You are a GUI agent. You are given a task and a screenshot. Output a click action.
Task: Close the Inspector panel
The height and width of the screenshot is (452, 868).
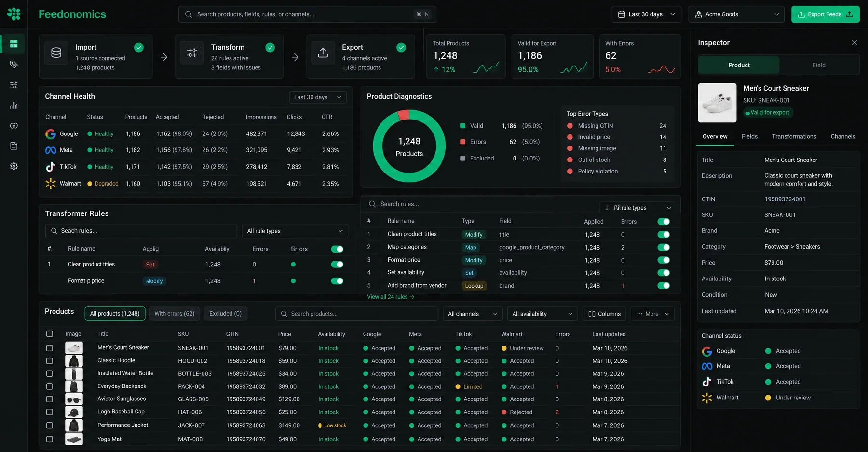point(854,43)
